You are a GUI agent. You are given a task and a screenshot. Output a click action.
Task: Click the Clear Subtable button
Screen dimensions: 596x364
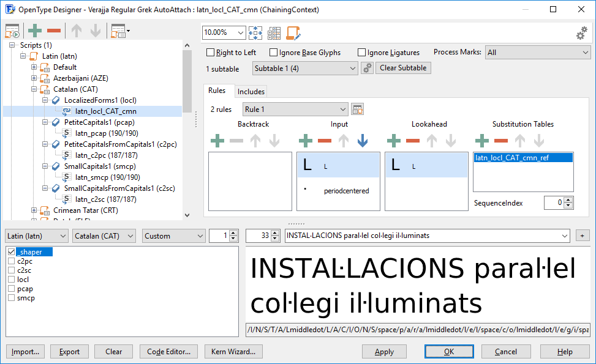coord(403,68)
